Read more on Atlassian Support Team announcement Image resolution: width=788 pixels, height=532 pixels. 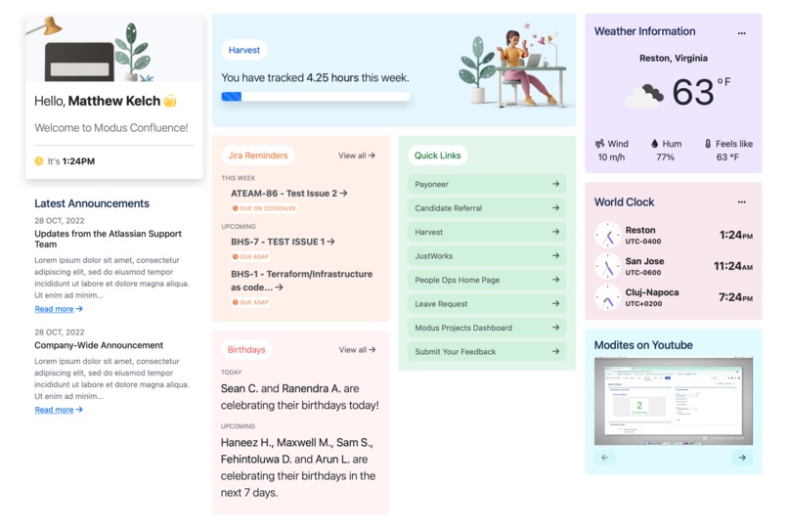pyautogui.click(x=59, y=309)
